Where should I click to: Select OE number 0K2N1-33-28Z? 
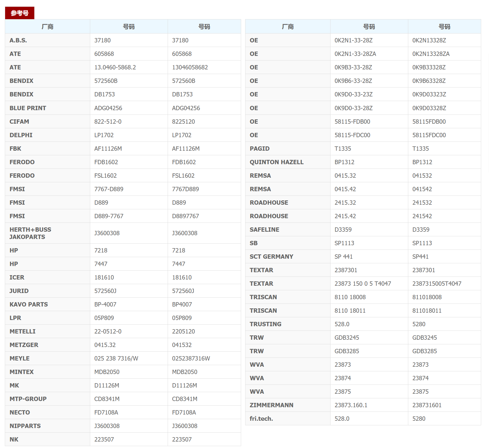pyautogui.click(x=353, y=40)
